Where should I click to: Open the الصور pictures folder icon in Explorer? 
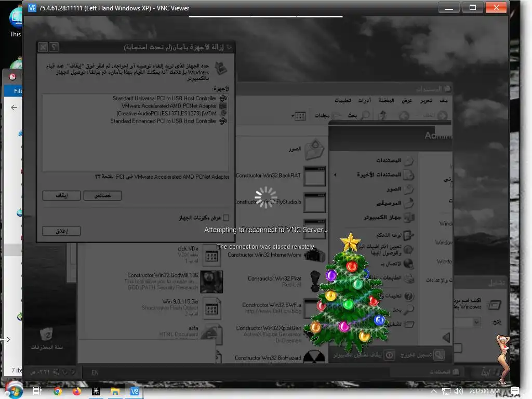(314, 150)
